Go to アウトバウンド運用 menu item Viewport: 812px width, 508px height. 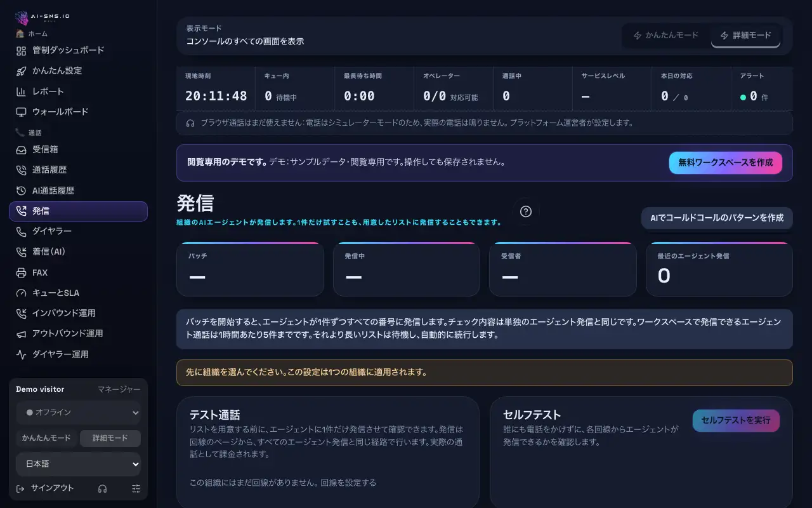click(78, 333)
